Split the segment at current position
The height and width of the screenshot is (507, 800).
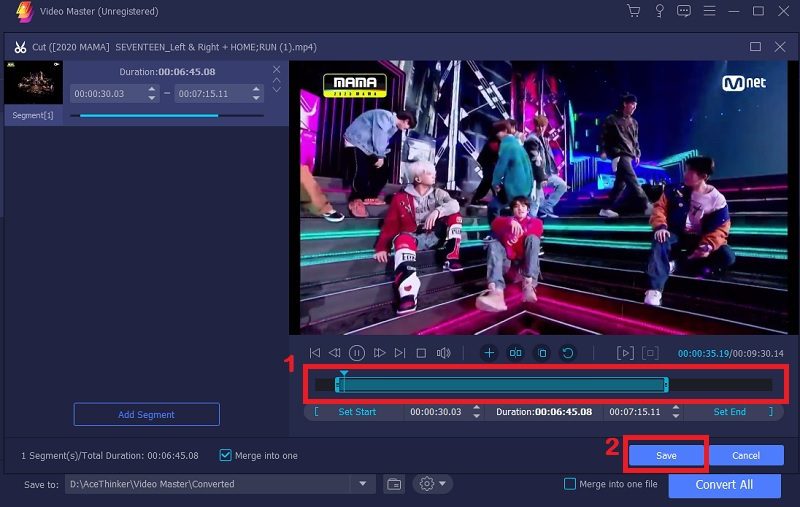coord(515,352)
